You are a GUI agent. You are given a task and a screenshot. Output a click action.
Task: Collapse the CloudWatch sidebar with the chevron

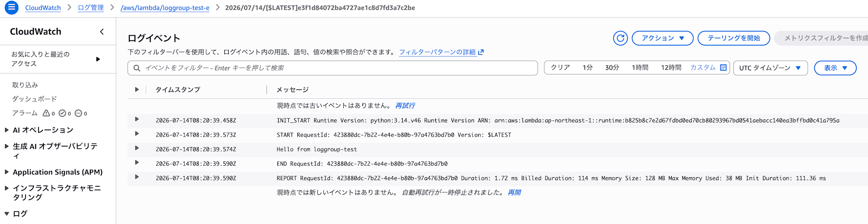point(102,32)
